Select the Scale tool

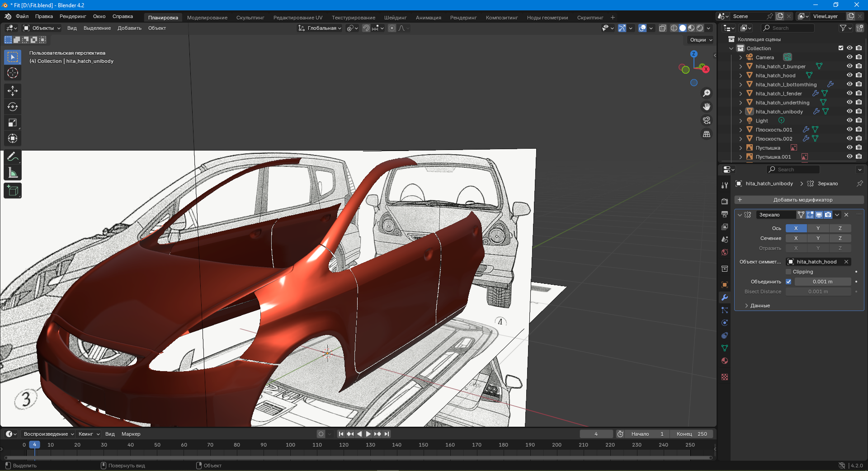(x=13, y=122)
